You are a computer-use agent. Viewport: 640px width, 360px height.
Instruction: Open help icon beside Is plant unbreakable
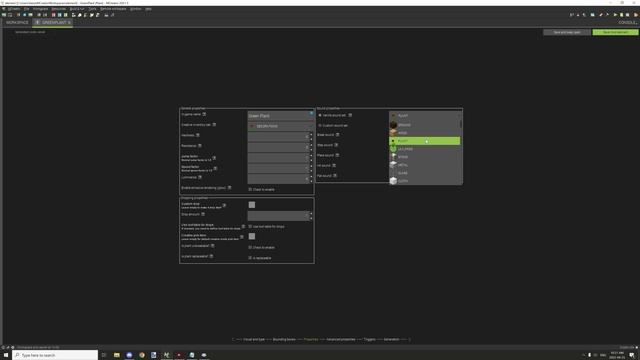pos(213,246)
